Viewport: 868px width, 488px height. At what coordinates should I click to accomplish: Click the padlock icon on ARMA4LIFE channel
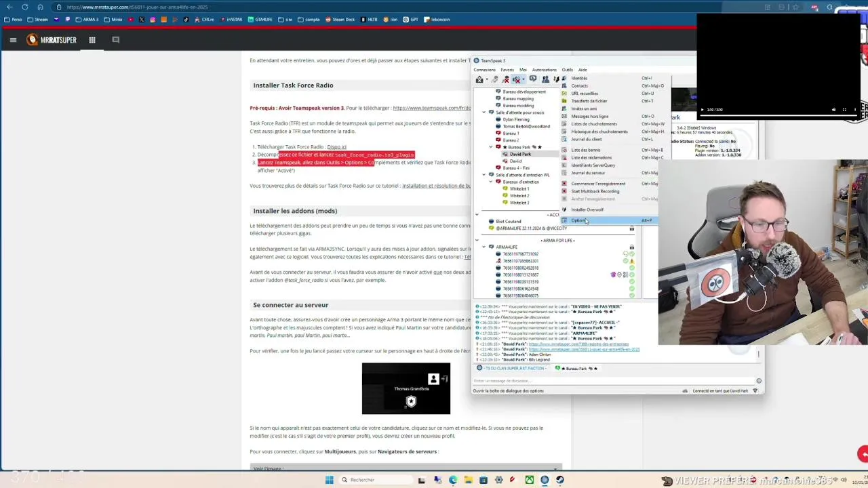click(631, 247)
